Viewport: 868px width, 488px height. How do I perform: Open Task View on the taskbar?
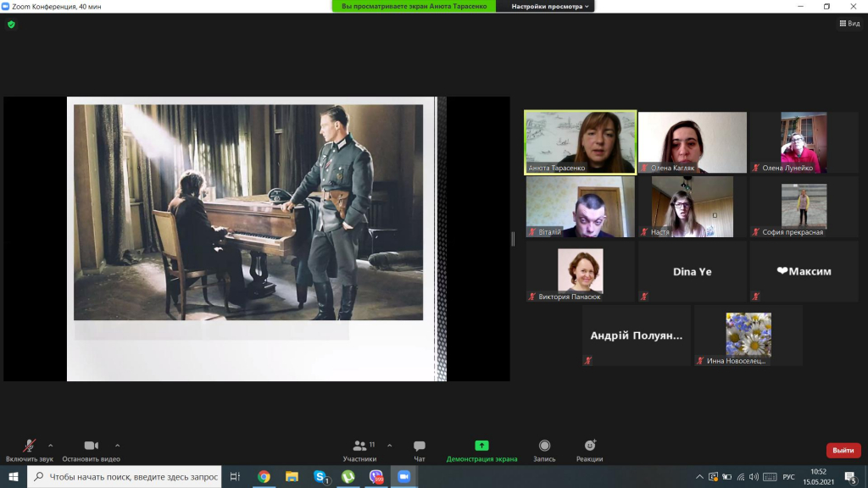[x=236, y=476]
